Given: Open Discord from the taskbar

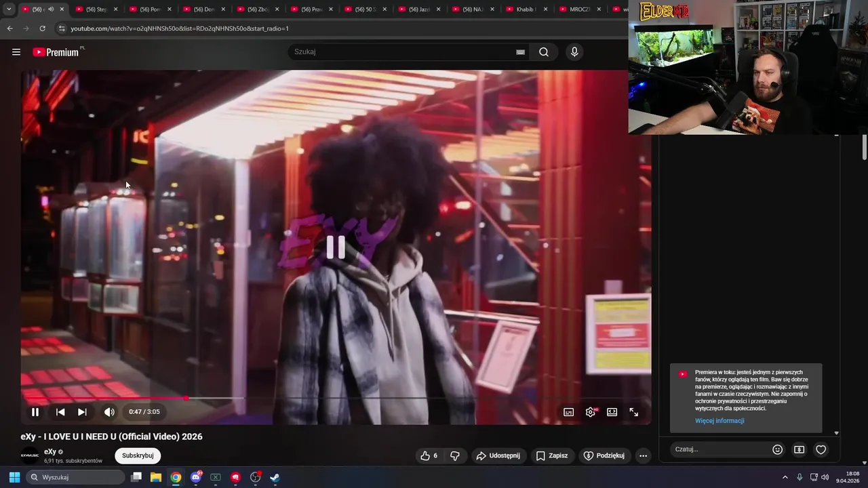Looking at the screenshot, I should (196, 477).
